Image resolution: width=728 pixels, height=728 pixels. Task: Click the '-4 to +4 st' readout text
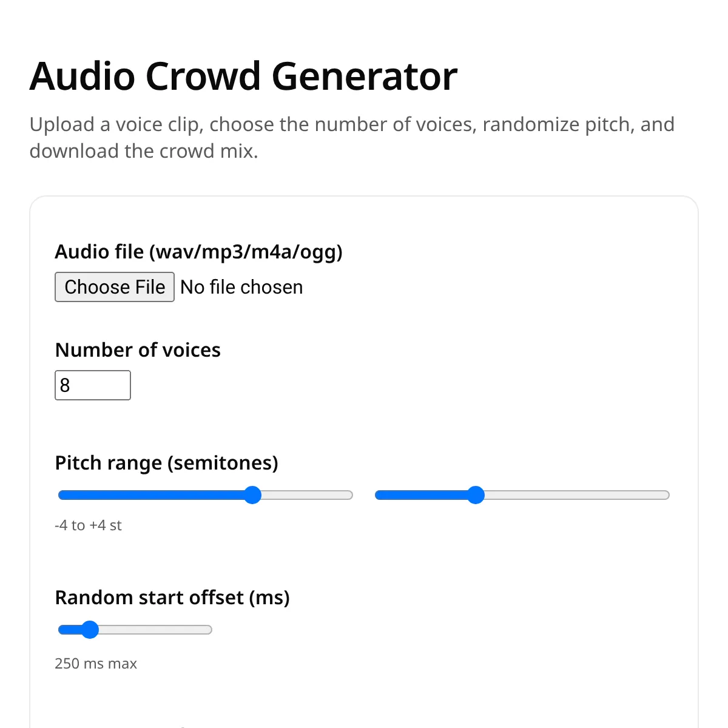(89, 525)
